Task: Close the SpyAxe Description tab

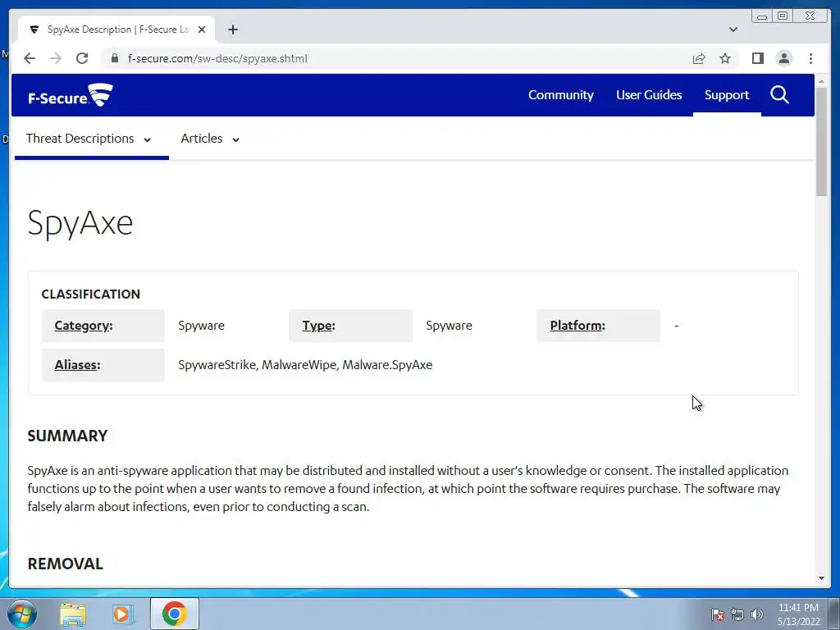Action: [202, 30]
